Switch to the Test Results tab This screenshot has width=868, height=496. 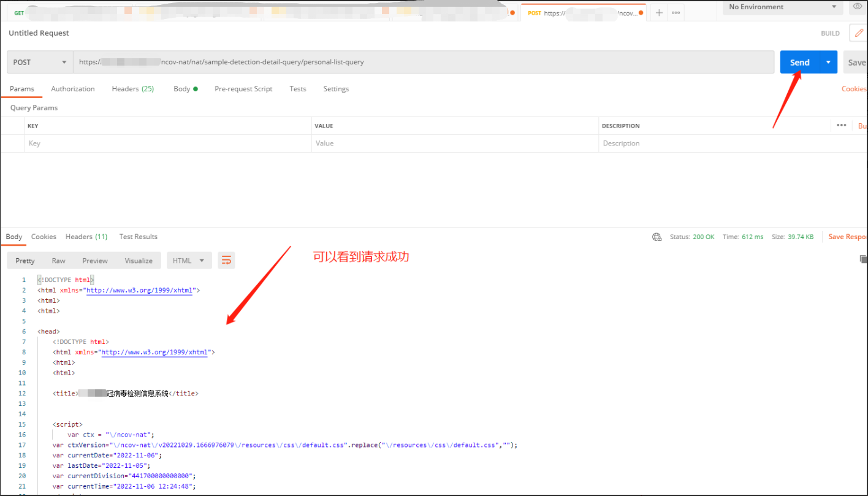pyautogui.click(x=139, y=237)
